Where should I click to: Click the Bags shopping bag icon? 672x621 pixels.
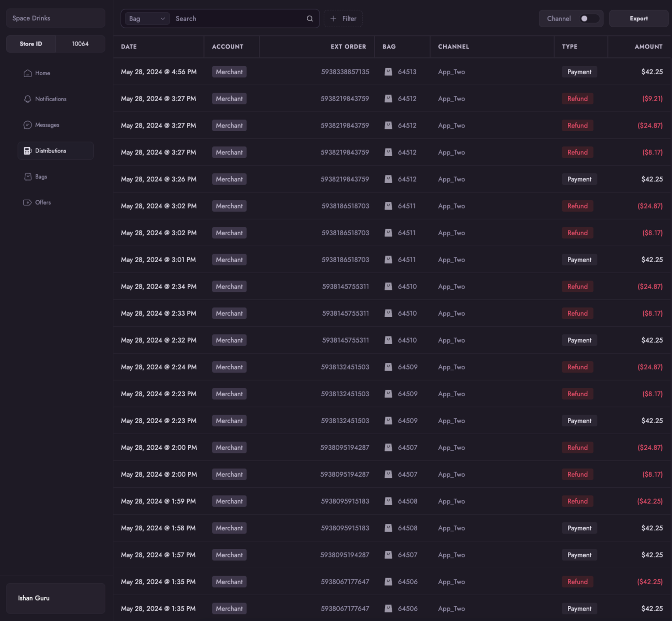(x=28, y=177)
